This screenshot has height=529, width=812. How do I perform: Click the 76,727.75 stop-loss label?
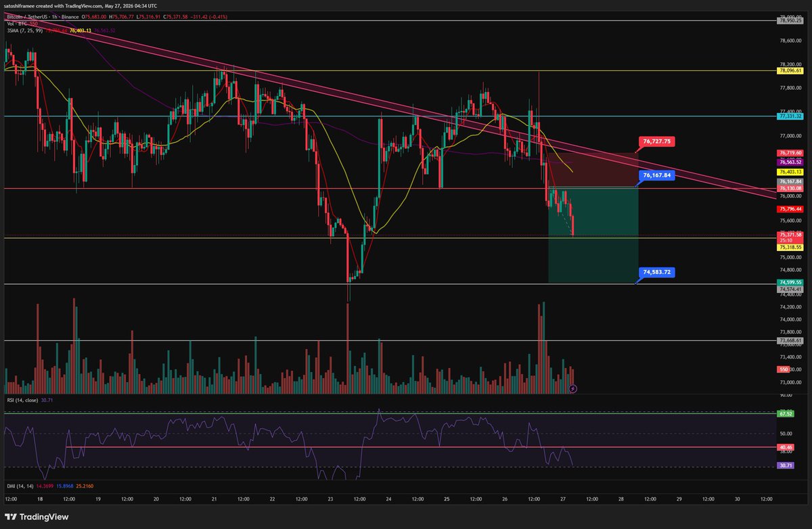[657, 141]
